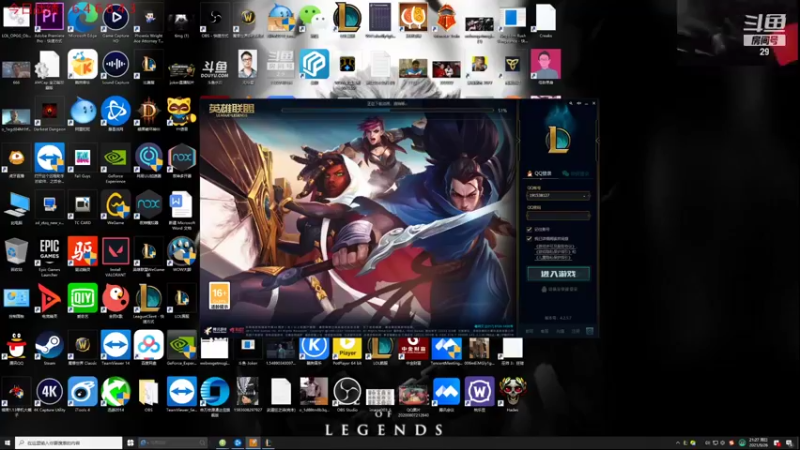
Task: Click the 16+ age rating badge
Action: (x=219, y=296)
